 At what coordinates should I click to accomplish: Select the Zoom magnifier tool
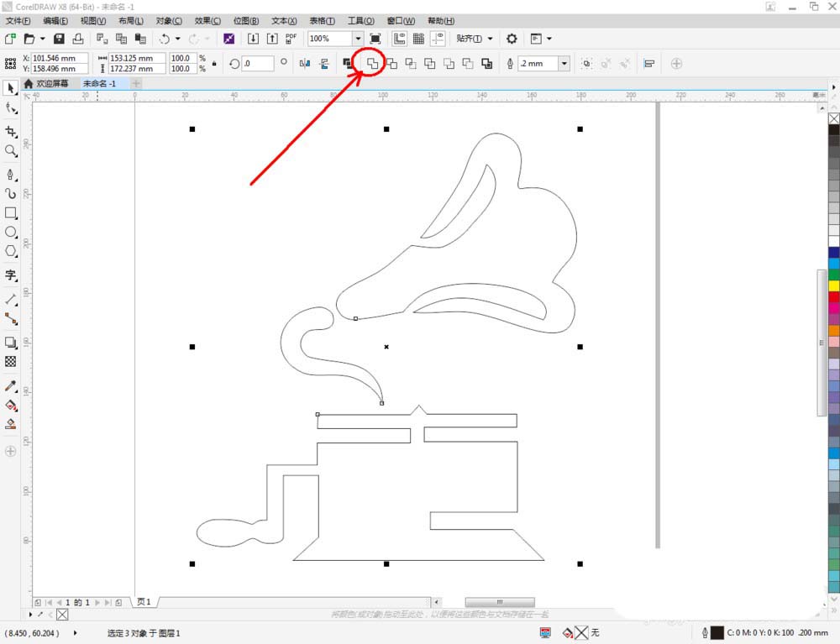(10, 150)
